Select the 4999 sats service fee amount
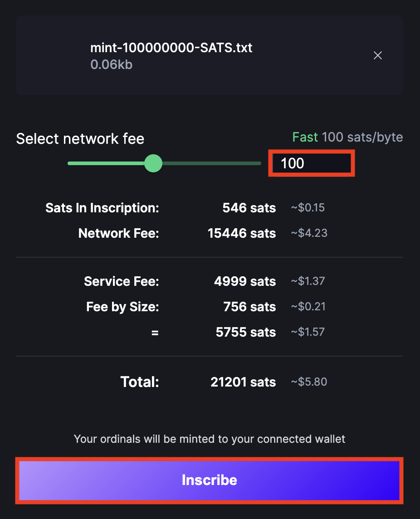Screen dimensions: 420x519 (245, 281)
